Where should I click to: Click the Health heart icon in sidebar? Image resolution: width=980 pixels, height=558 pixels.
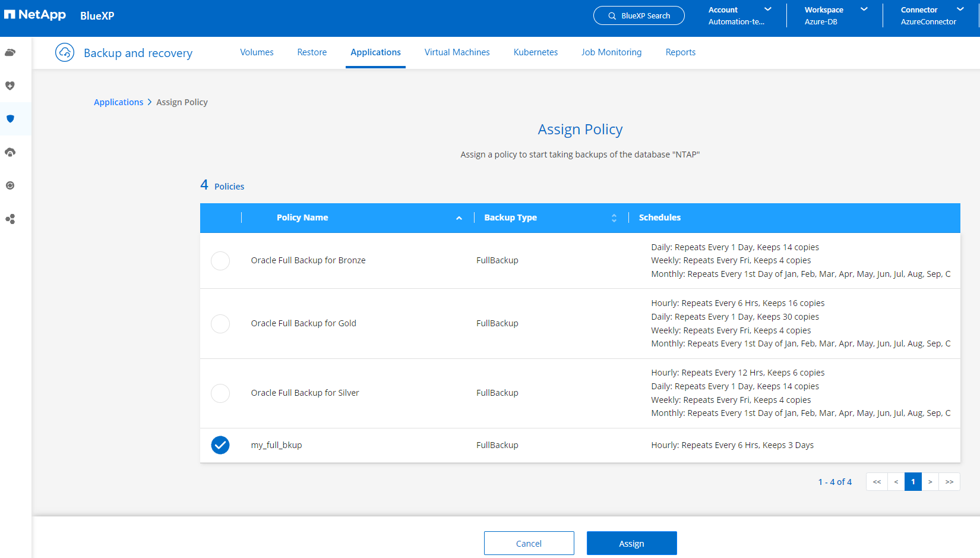pyautogui.click(x=10, y=86)
